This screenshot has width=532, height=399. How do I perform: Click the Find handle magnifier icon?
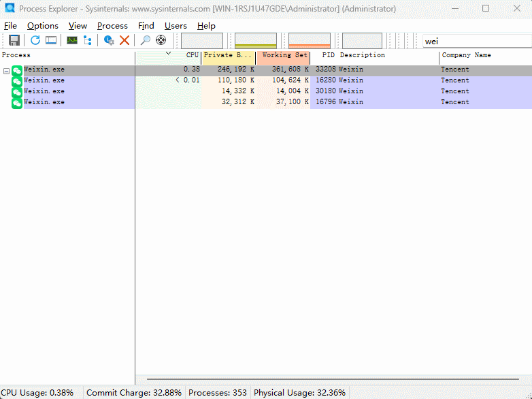tap(146, 41)
